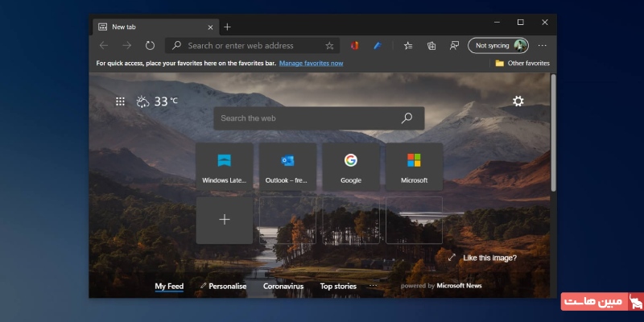Open page settings gear icon

(518, 101)
